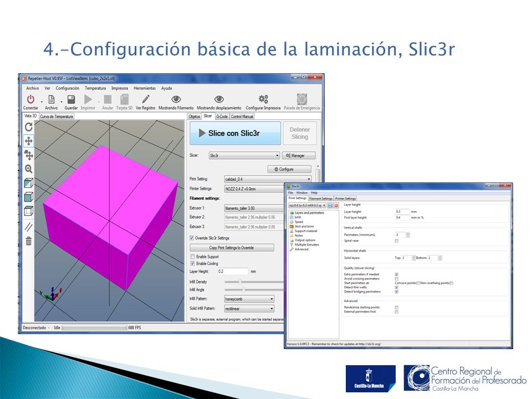Screen dimensions: 532x399
Task: Toggle the Mostrando desplazamiento eye icon
Action: 219,99
